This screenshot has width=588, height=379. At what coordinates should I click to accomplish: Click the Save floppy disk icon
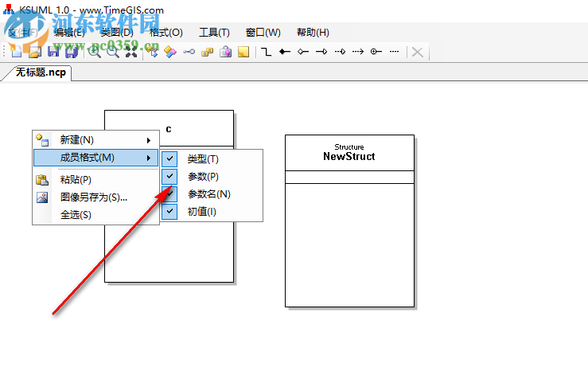pos(53,52)
